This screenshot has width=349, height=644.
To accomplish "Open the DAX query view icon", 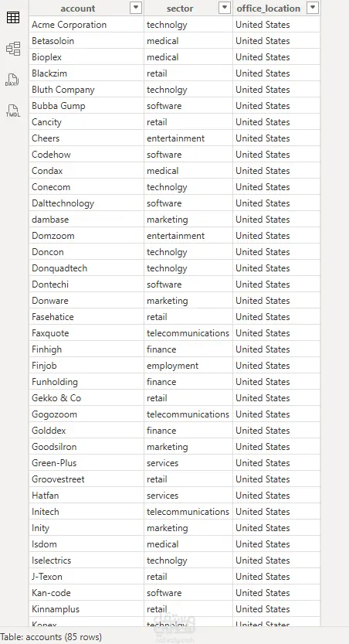I will coord(12,80).
